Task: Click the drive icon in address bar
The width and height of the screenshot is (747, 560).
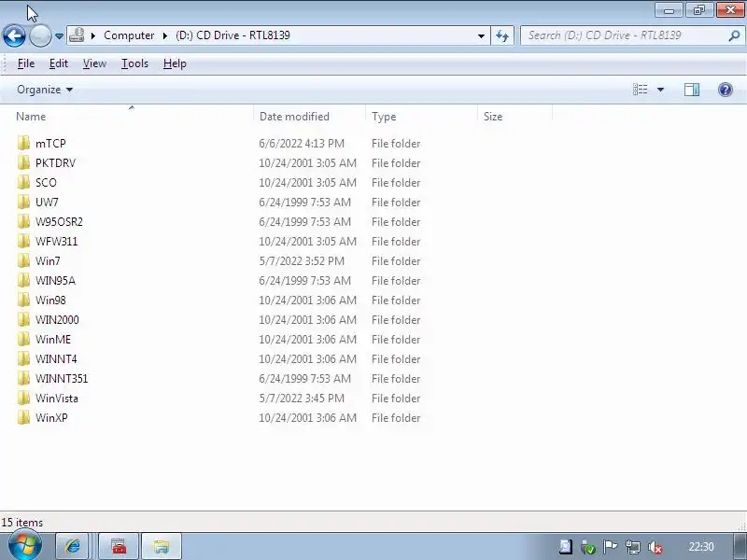Action: (x=77, y=35)
